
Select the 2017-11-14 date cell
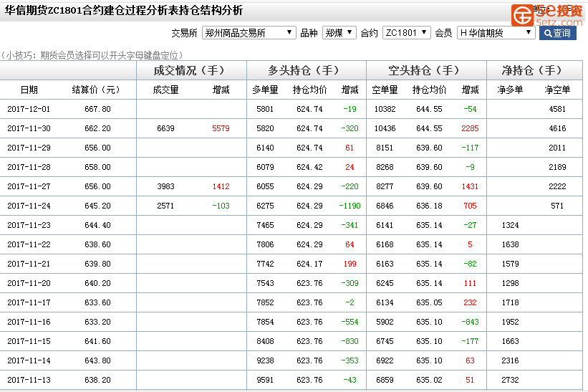pos(29,361)
